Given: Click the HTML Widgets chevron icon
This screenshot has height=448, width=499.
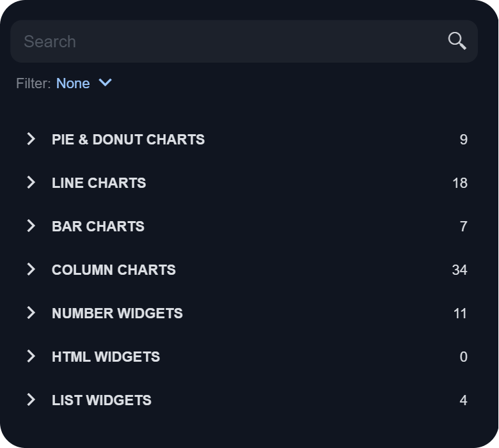Looking at the screenshot, I should tap(31, 356).
